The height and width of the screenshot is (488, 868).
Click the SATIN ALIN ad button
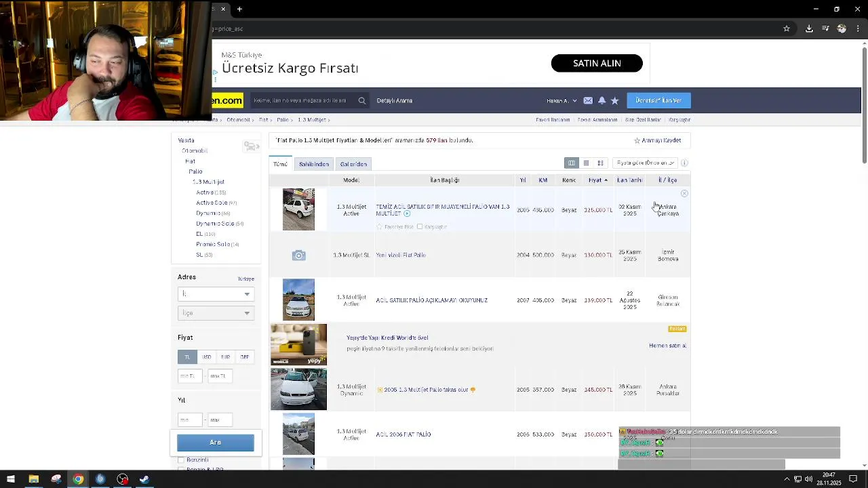597,63
